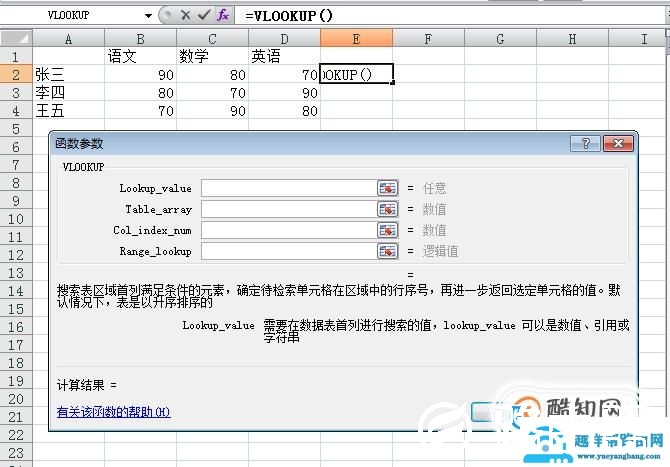This screenshot has height=467, width=670.
Task: Click the Range_lookup label in dialog
Action: pyautogui.click(x=155, y=251)
